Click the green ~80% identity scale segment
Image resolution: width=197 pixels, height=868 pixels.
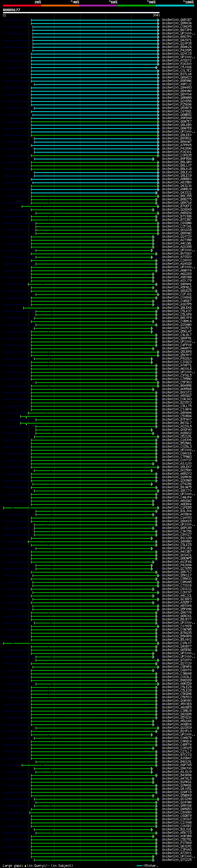click(x=137, y=6)
